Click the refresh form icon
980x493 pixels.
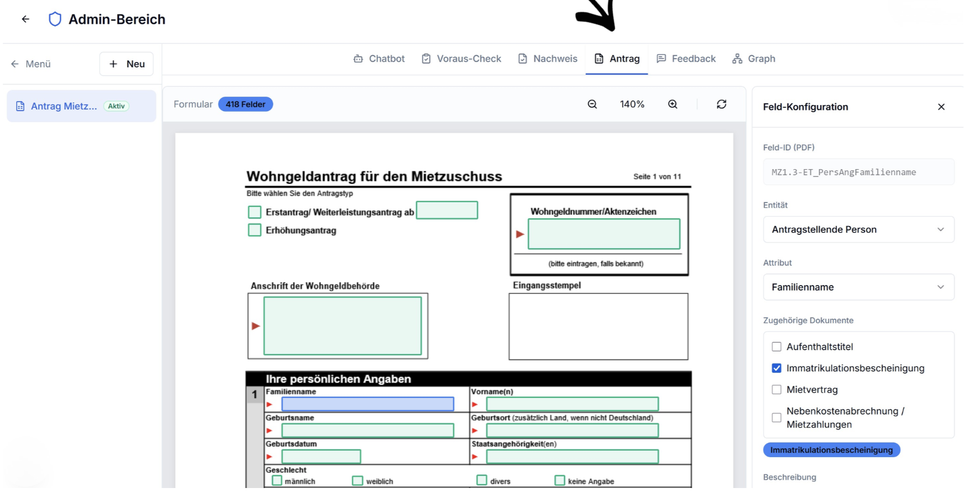[x=722, y=104]
